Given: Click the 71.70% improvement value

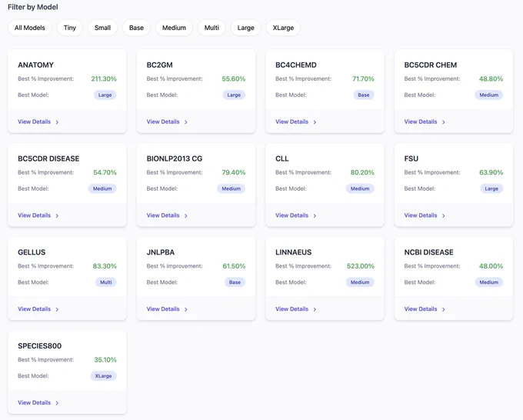Looking at the screenshot, I should click(363, 79).
